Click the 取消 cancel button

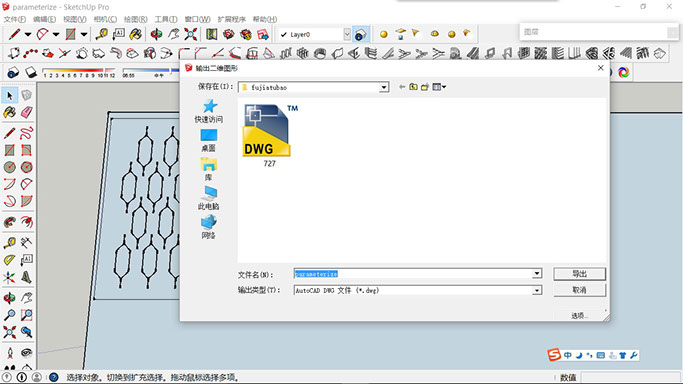pyautogui.click(x=579, y=290)
